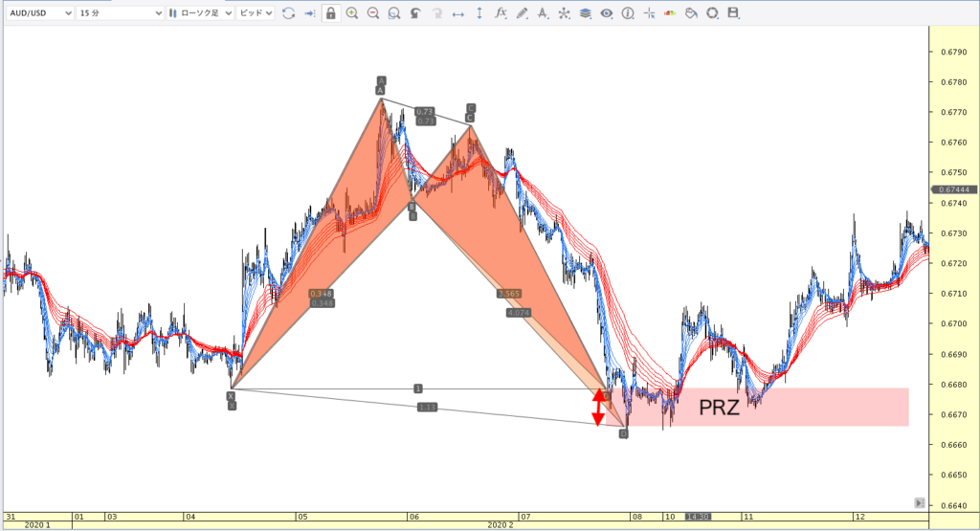Open the ローソク足 chart type dropdown

pos(198,13)
